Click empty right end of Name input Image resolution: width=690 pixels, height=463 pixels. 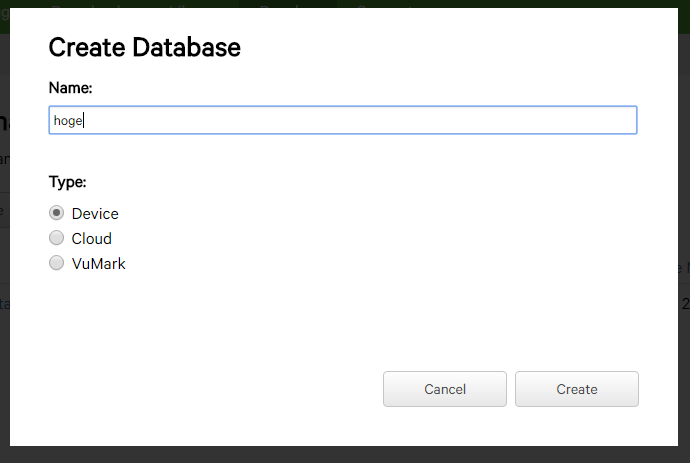[x=600, y=120]
